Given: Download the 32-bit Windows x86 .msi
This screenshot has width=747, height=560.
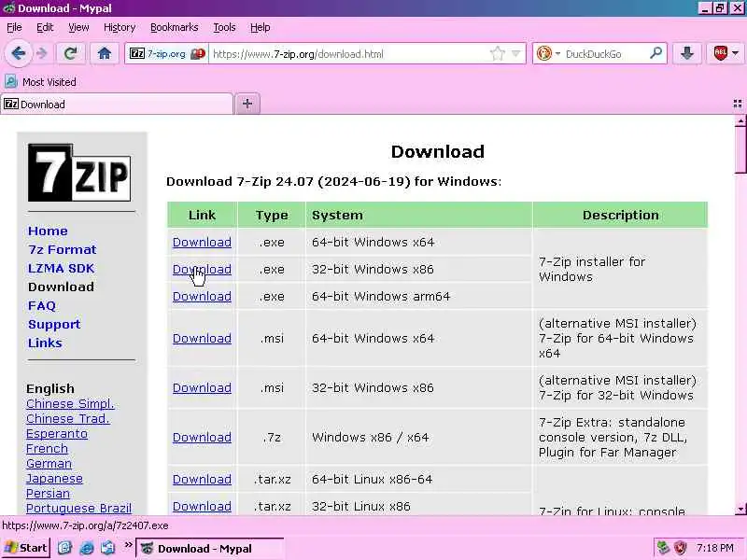Looking at the screenshot, I should (202, 387).
